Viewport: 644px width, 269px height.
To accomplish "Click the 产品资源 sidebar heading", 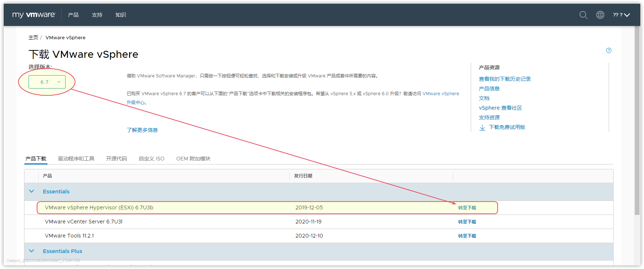I will pyautogui.click(x=489, y=67).
